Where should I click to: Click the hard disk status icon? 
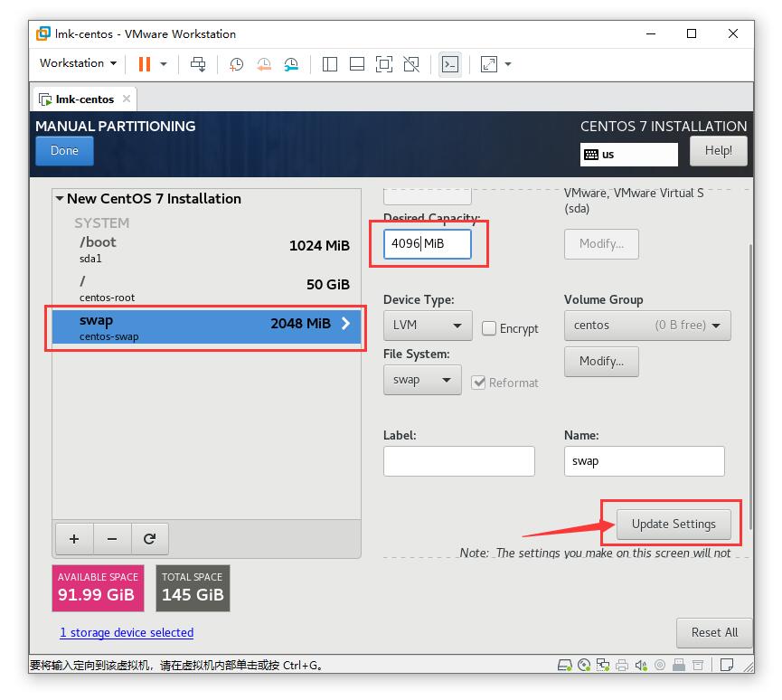pyautogui.click(x=564, y=665)
